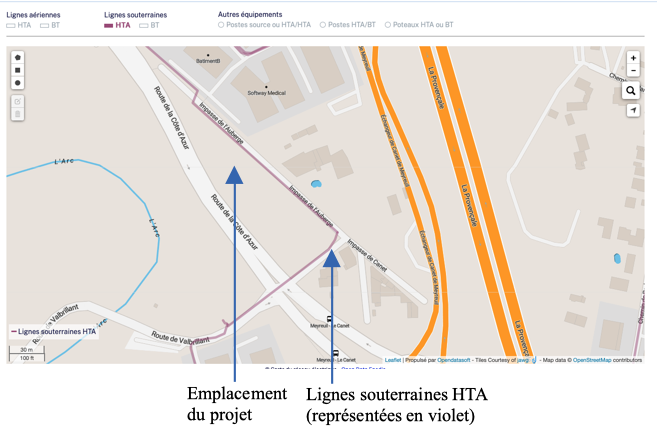
Task: Click the BatimentB map label
Action: (208, 61)
